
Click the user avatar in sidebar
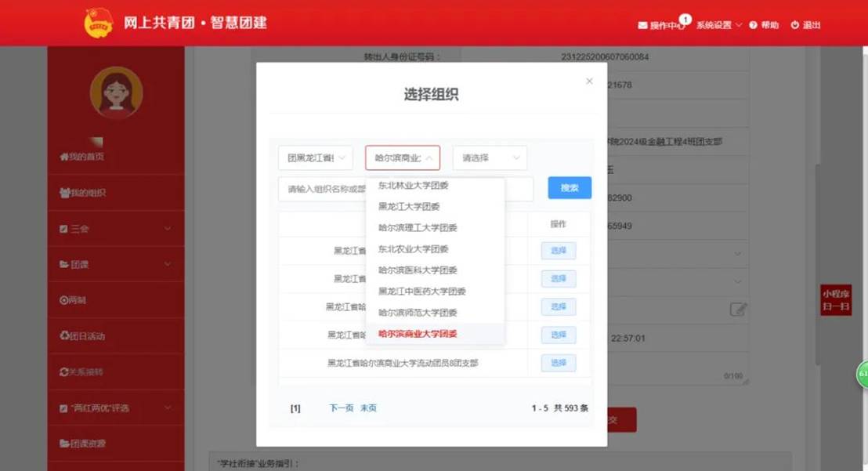[116, 92]
